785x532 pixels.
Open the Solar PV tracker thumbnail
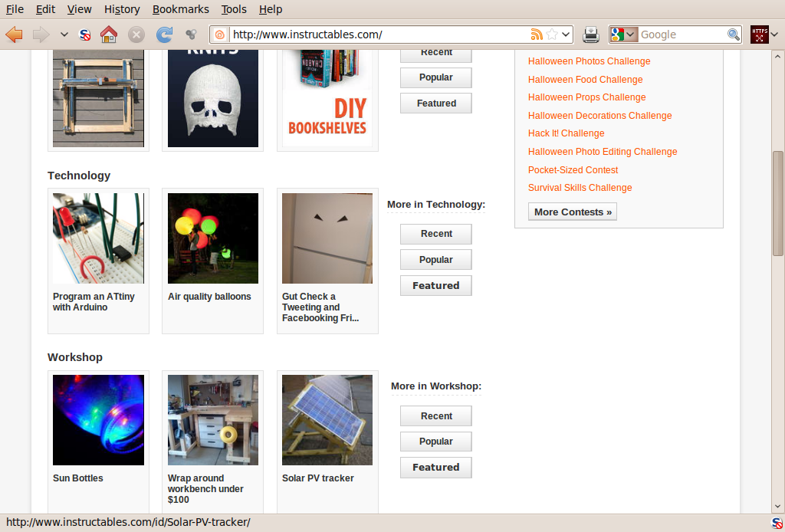327,419
